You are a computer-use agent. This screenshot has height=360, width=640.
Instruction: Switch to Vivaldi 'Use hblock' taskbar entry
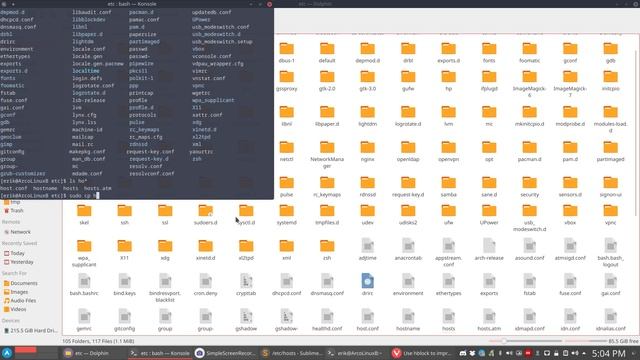coord(423,353)
